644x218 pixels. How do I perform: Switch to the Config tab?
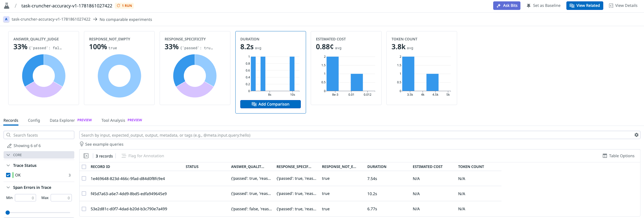tap(34, 120)
